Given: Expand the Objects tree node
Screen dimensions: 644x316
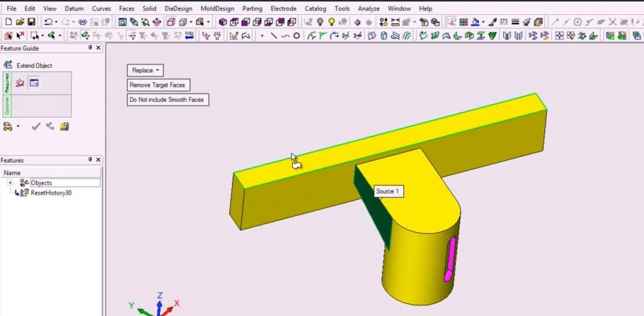Looking at the screenshot, I should coord(10,183).
